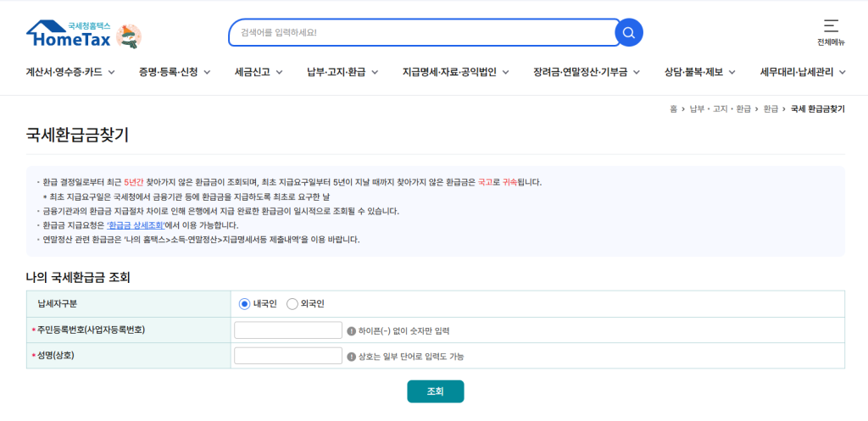868x421 pixels.
Task: Open the 지급명세·자료·공익법인 menu
Action: (x=449, y=72)
